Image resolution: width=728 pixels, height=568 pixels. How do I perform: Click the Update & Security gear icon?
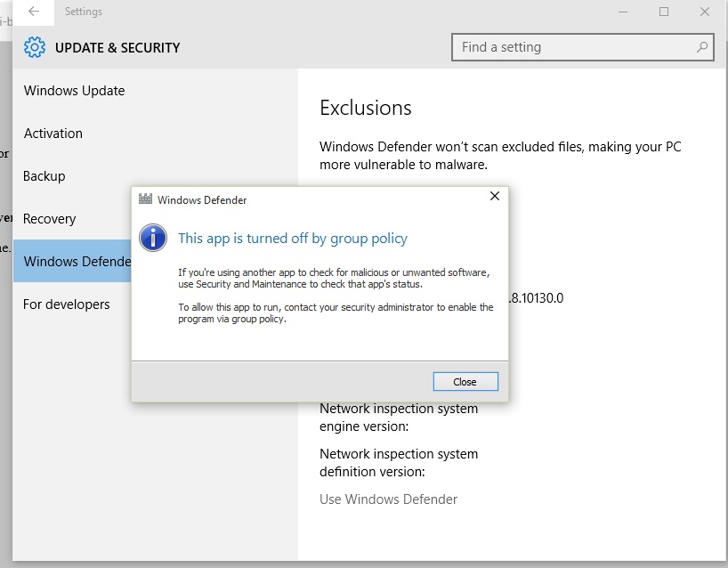click(35, 47)
